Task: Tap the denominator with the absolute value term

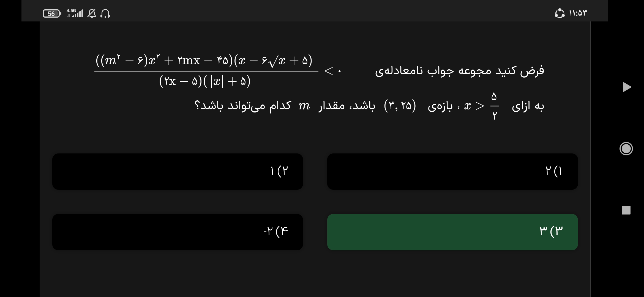Action: [205, 81]
